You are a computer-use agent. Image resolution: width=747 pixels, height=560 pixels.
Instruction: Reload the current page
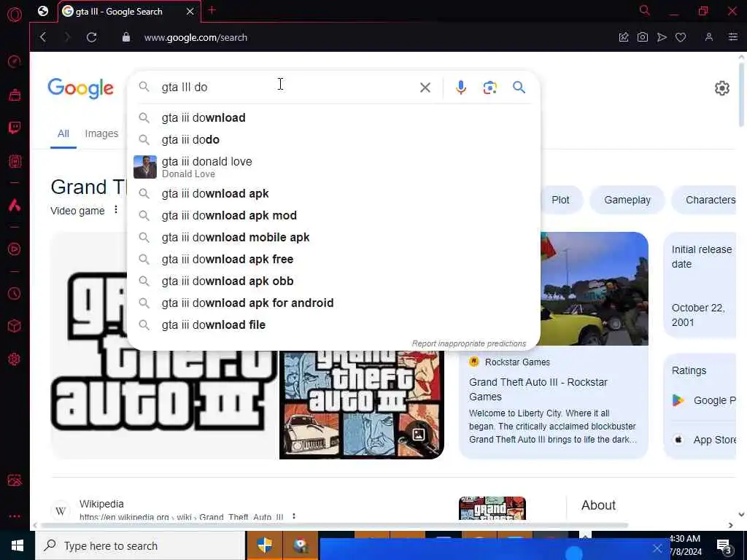pyautogui.click(x=91, y=37)
